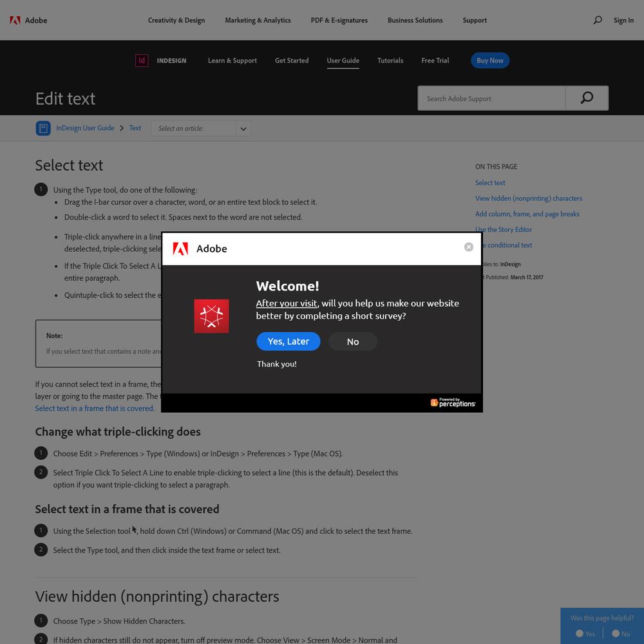Screen dimensions: 644x644
Task: Click the Edit text page title
Action: [x=65, y=99]
